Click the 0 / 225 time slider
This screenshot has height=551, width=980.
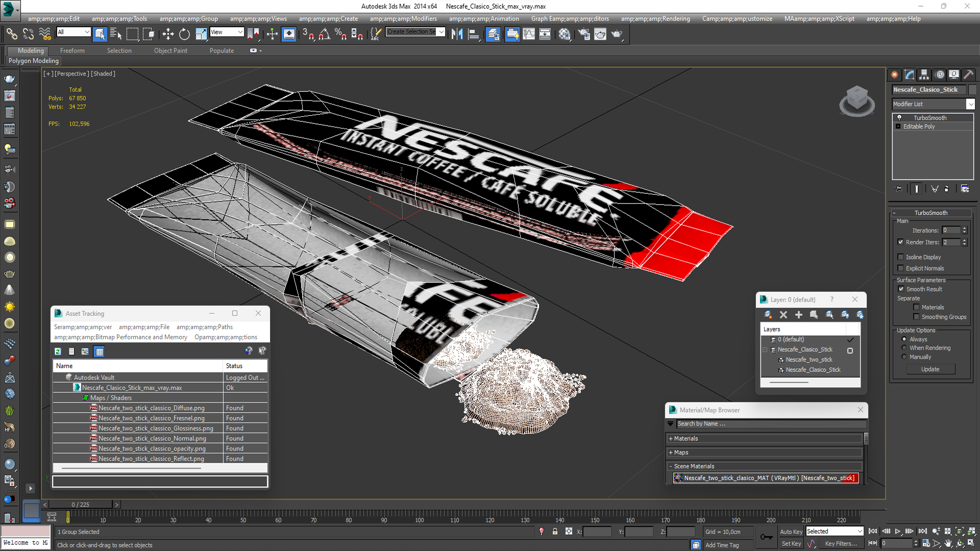tap(81, 505)
